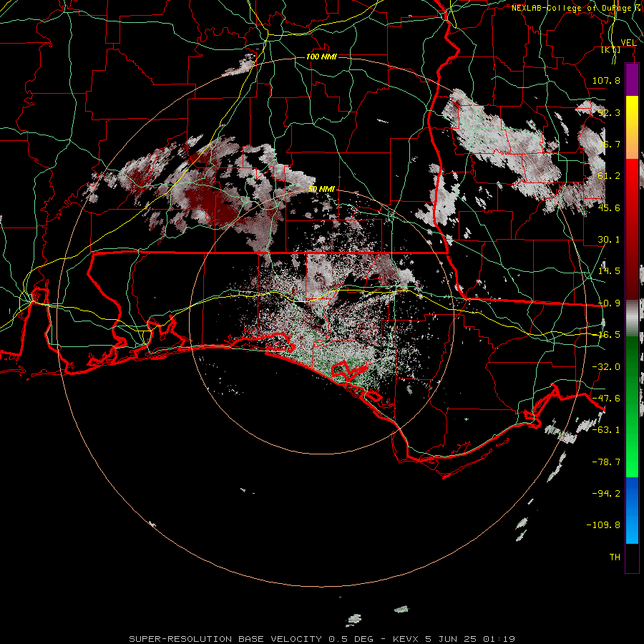Click the TH label below the scale
The height and width of the screenshot is (644, 644).
615,557
